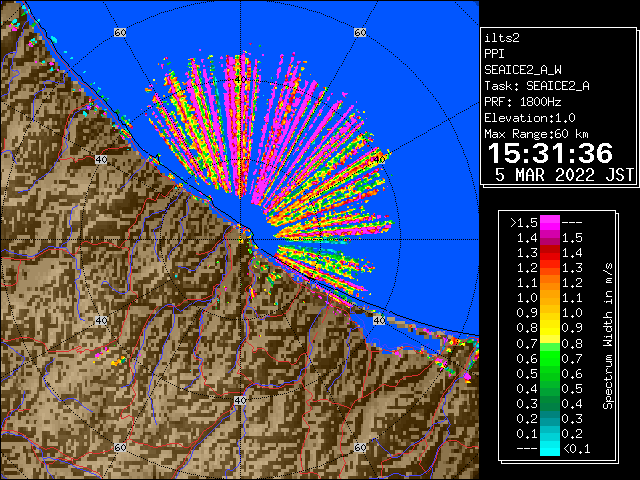
Task: Click the "Spectrum Width in m/s" legend title
Action: [x=608, y=336]
